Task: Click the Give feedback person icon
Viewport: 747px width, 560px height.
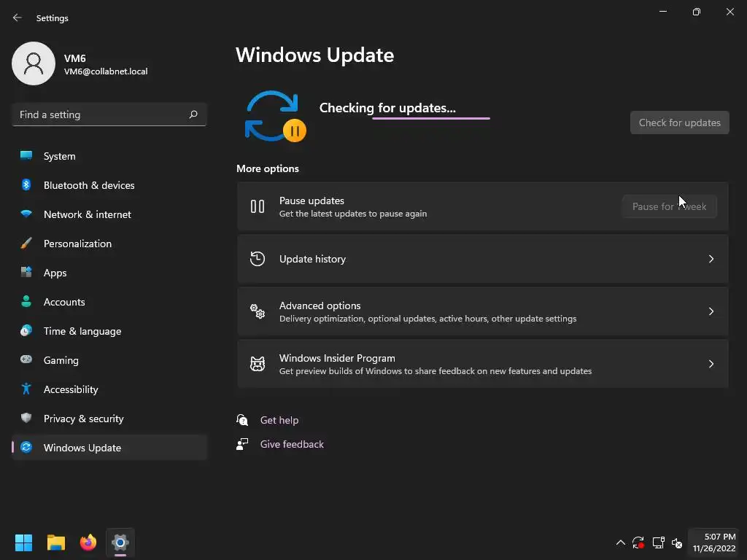Action: coord(242,444)
